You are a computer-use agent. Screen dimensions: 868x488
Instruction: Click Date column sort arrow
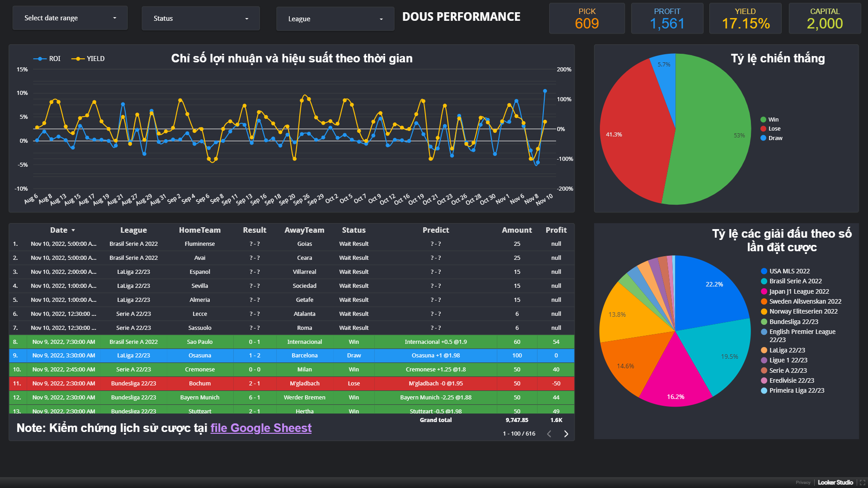click(73, 230)
